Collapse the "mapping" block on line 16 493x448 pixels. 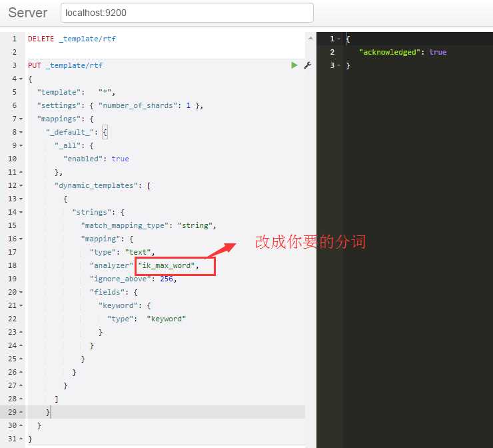point(21,239)
